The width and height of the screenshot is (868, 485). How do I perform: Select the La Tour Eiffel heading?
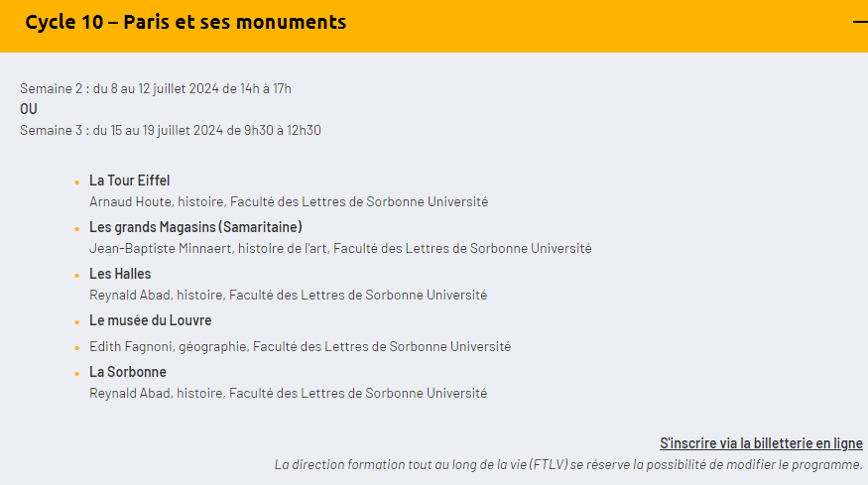point(130,181)
